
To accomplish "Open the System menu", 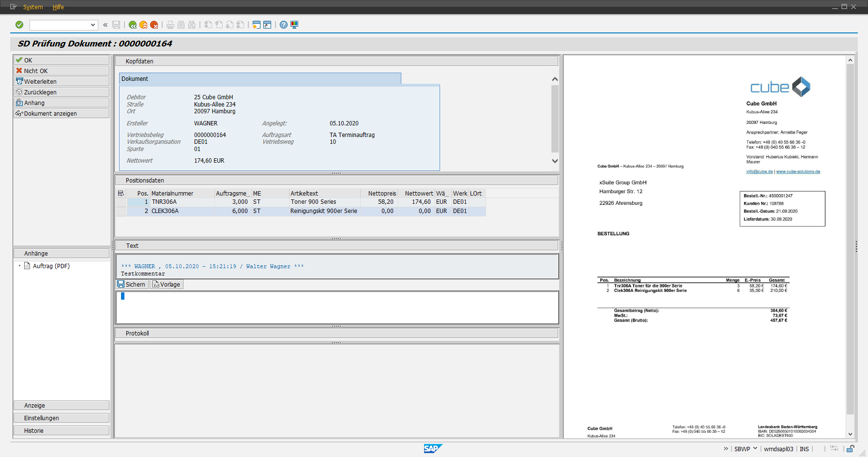I will click(x=33, y=7).
